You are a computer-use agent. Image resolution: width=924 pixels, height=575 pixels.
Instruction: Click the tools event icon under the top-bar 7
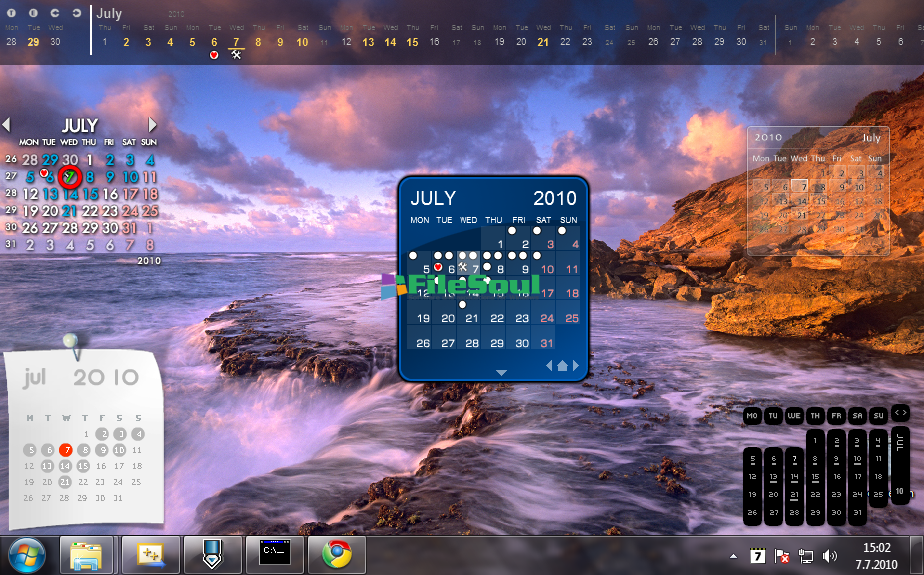[236, 56]
